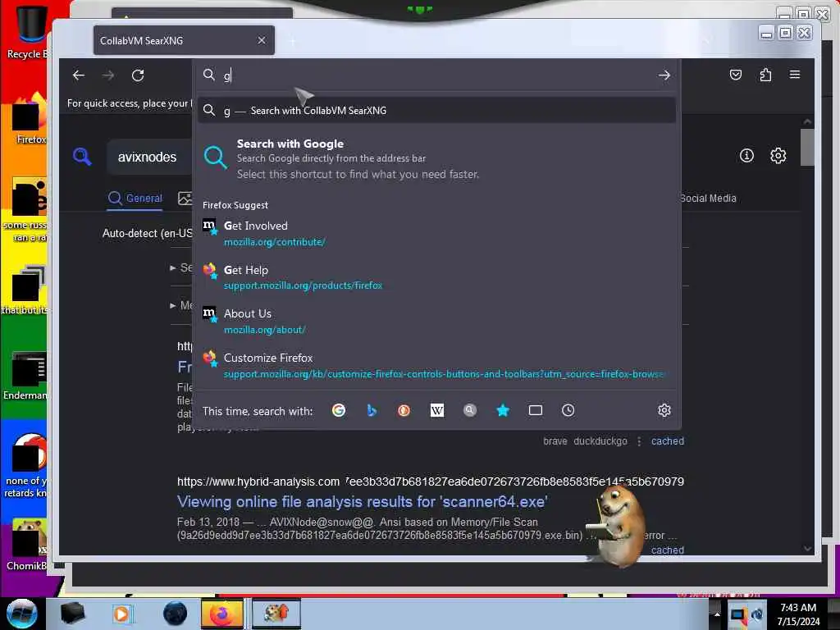Screen dimensions: 840x630
Task: Search this time with Bing icon
Action: coord(372,410)
